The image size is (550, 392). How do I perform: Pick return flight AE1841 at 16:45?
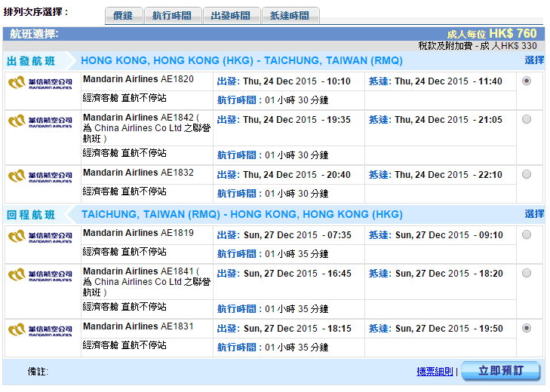point(526,273)
